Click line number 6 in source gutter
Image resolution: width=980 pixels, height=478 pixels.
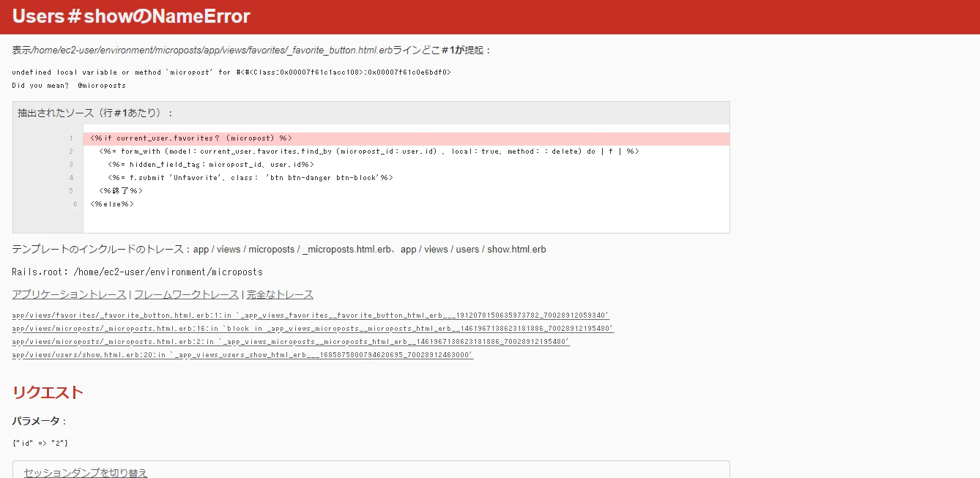[75, 204]
